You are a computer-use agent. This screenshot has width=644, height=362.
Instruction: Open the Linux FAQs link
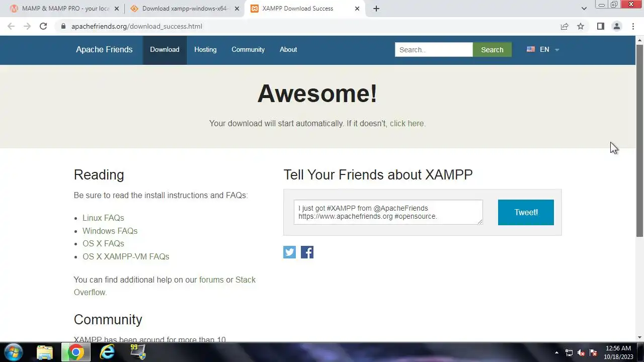pyautogui.click(x=103, y=218)
